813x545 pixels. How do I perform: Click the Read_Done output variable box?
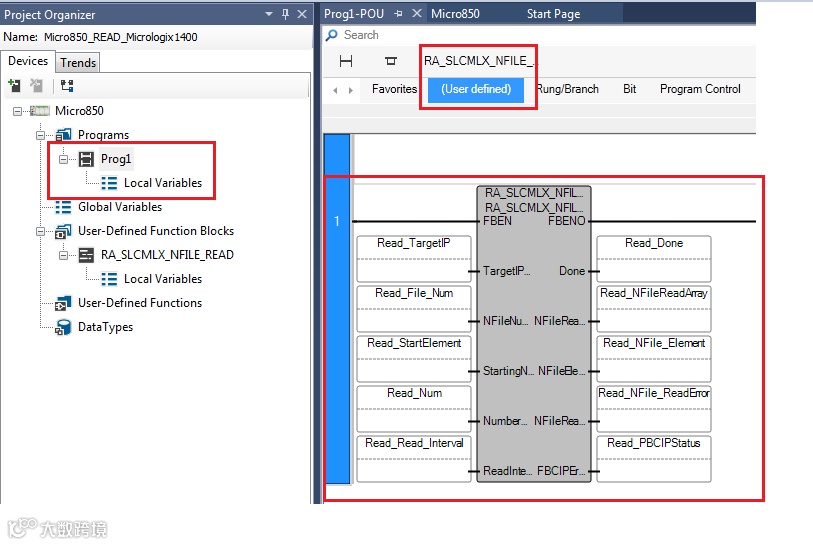point(654,258)
